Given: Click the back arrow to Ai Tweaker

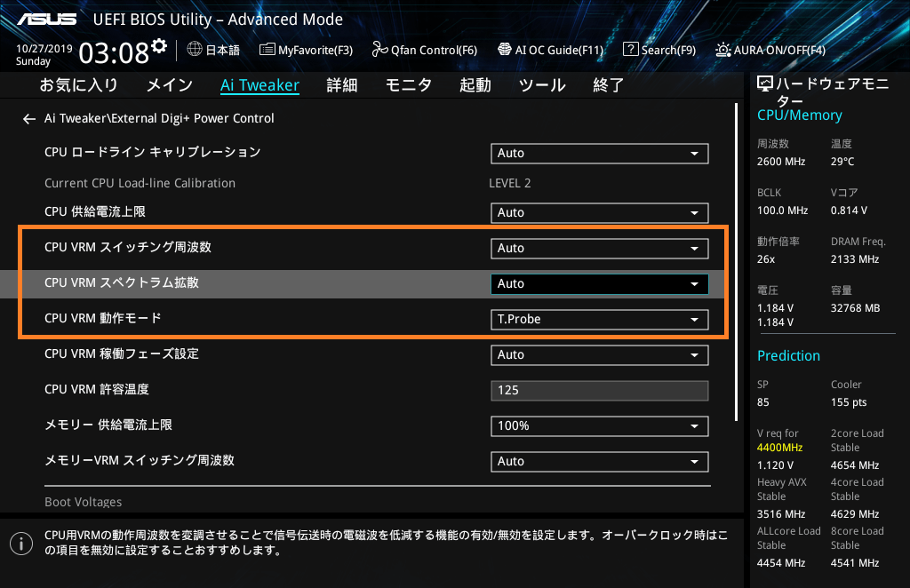Looking at the screenshot, I should click(x=29, y=119).
